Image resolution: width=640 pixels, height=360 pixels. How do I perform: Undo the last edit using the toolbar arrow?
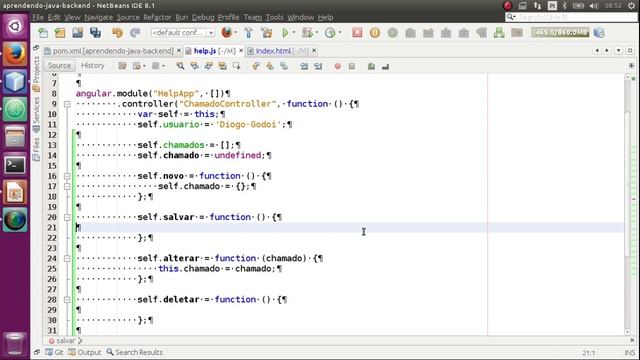(118, 33)
